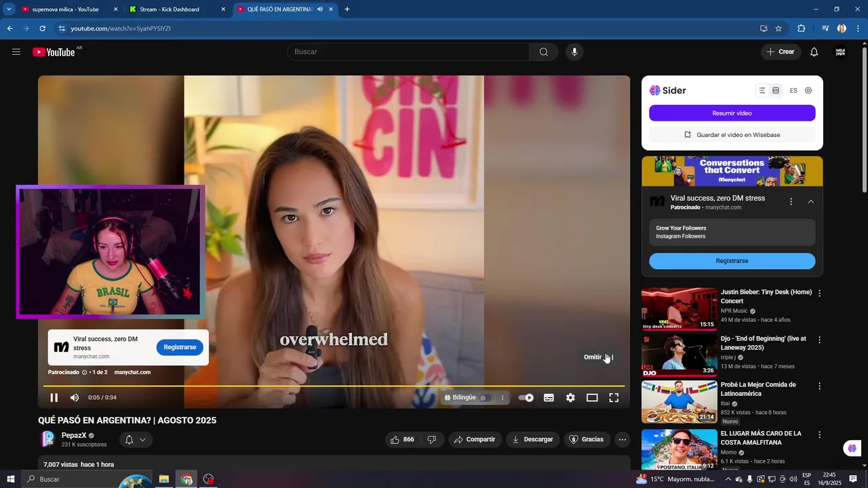Go to the YouTube home logo
This screenshot has height=488, width=868.
pyautogui.click(x=54, y=52)
